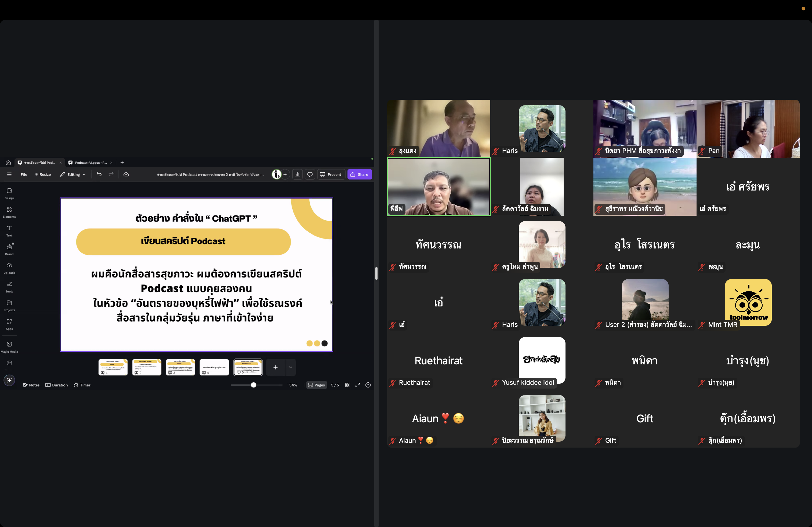The height and width of the screenshot is (527, 812).
Task: Open the analytics bar chart icon
Action: [298, 174]
